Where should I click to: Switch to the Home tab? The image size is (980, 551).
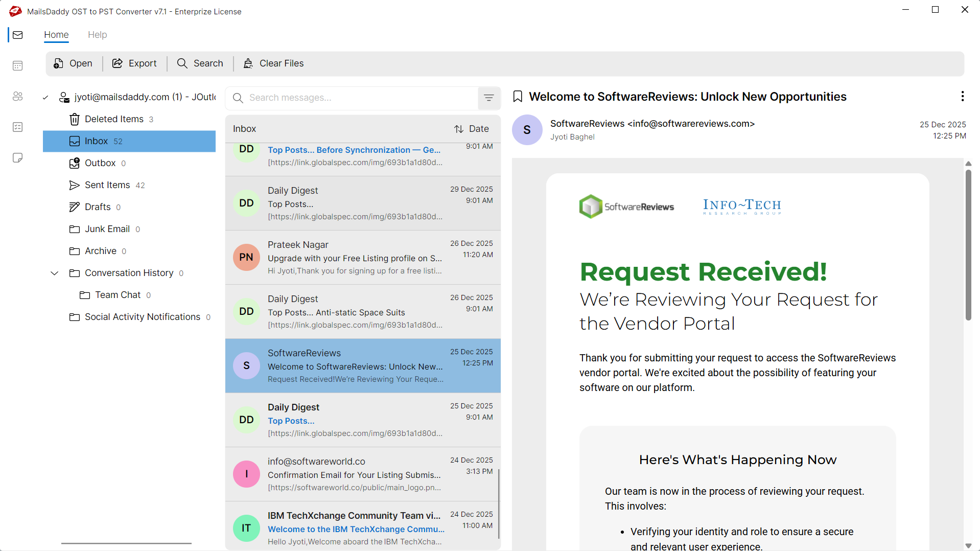pos(56,35)
